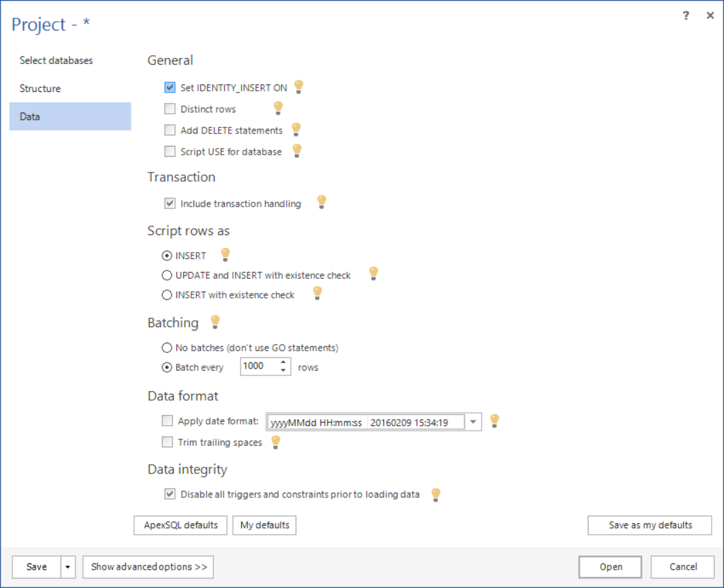The image size is (724, 588).
Task: Click the hint icon for Include transaction handling
Action: (322, 202)
